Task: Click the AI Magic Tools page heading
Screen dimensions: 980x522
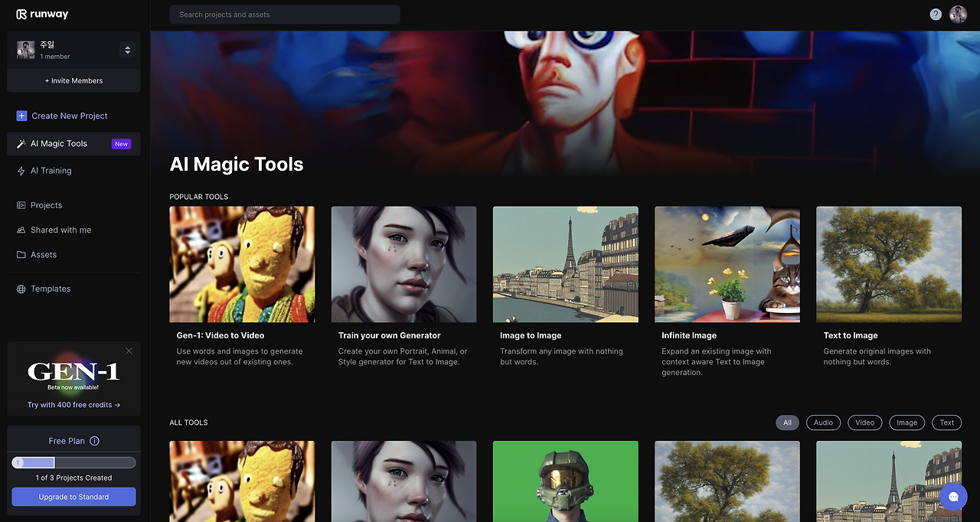Action: pos(237,164)
